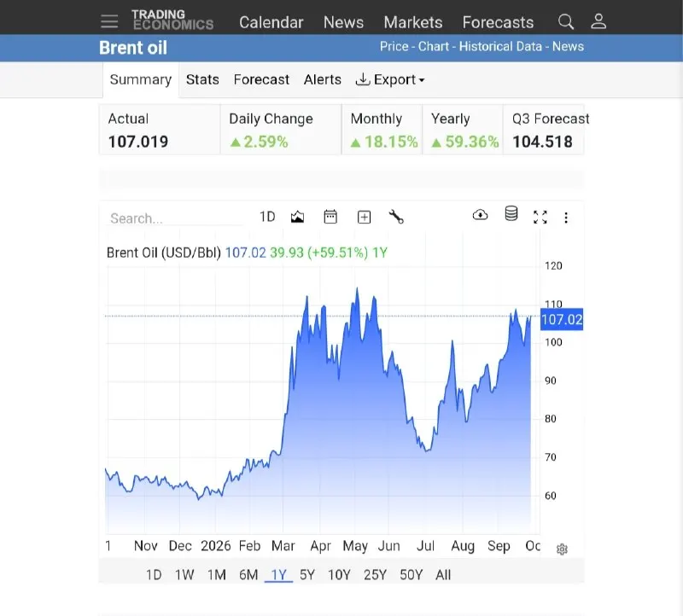Open the 1D interval selector in chart toolbar
683x616 pixels.
(267, 217)
